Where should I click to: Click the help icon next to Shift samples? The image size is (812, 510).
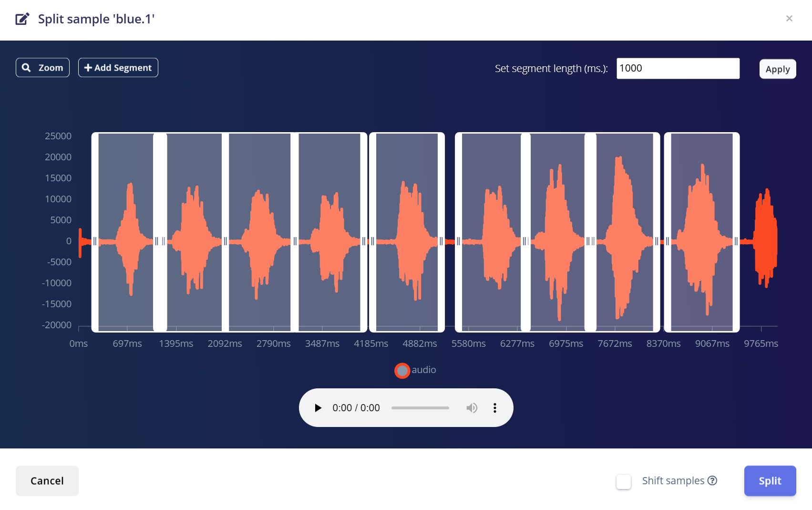pyautogui.click(x=713, y=481)
